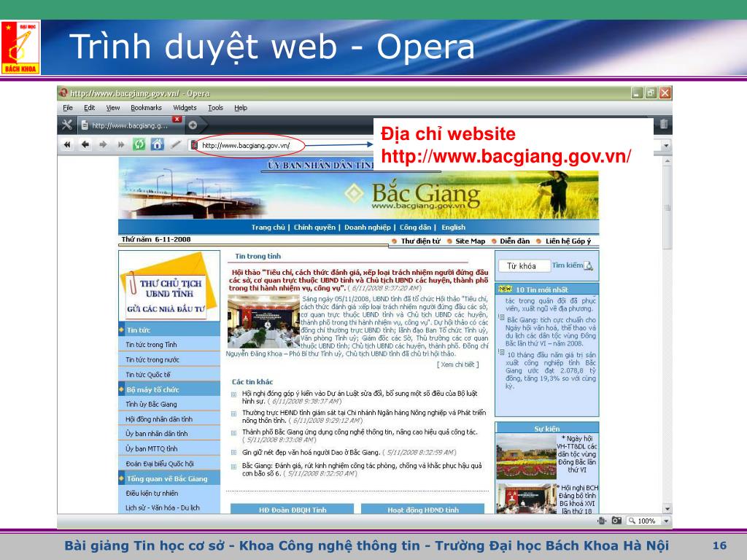The height and width of the screenshot is (560, 747).
Task: Open Tin tức trong nước sidebar item
Action: (x=152, y=359)
